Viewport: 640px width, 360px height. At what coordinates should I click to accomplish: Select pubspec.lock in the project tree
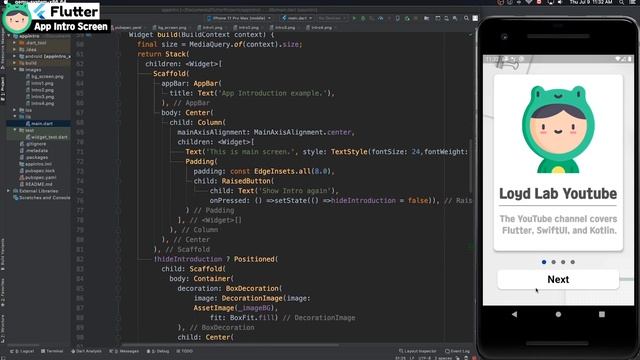tap(37, 171)
